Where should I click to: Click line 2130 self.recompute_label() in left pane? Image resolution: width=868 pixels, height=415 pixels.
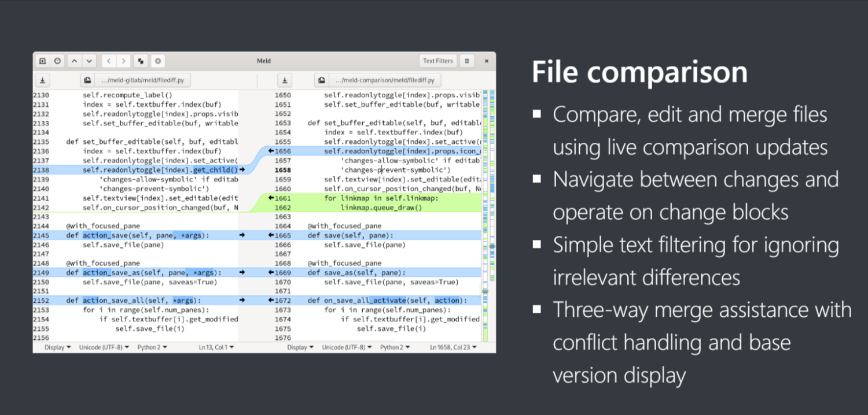click(x=127, y=95)
